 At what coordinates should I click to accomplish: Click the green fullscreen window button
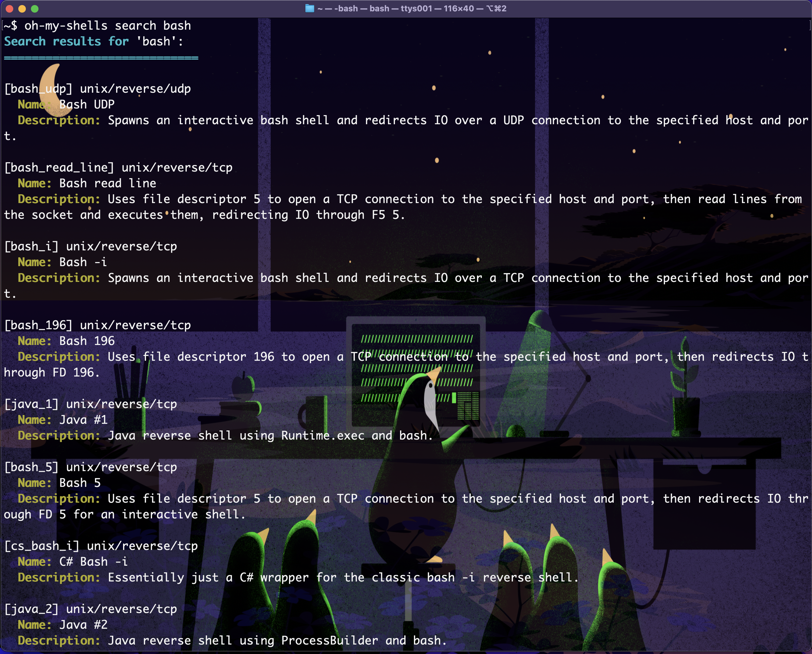(35, 9)
